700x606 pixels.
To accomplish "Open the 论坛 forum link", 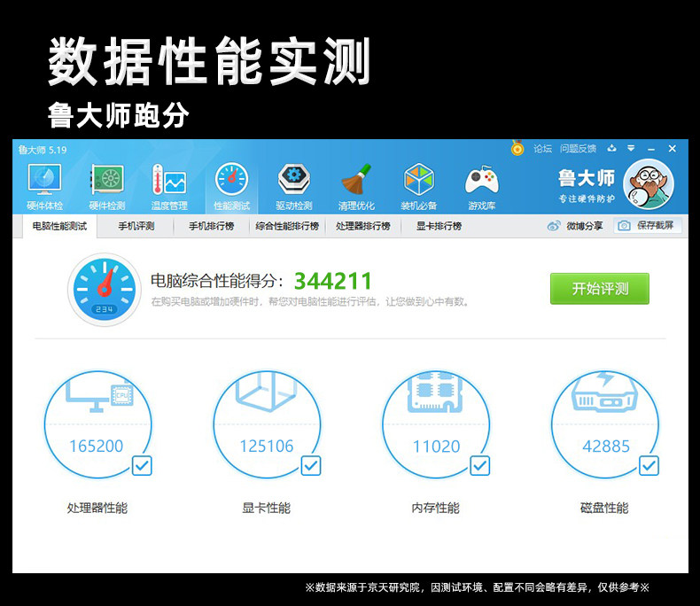I will tap(542, 149).
